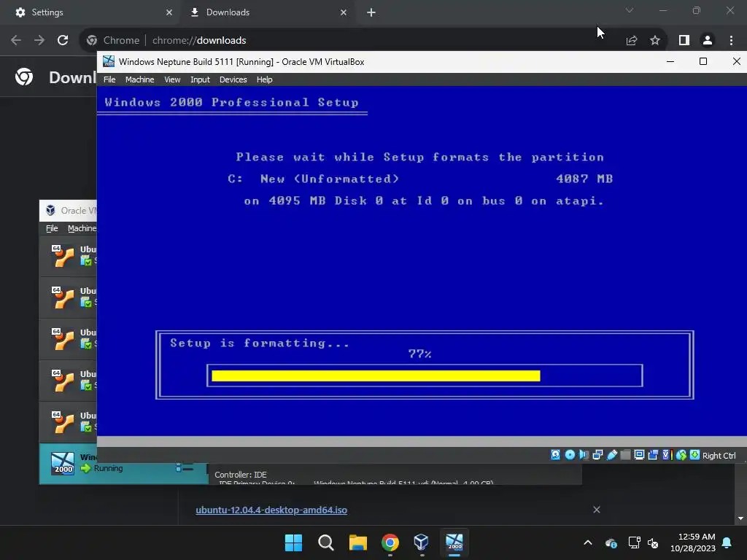Click VirtualBox Manager title bar cube icon
This screenshot has height=560, width=747.
(50, 211)
